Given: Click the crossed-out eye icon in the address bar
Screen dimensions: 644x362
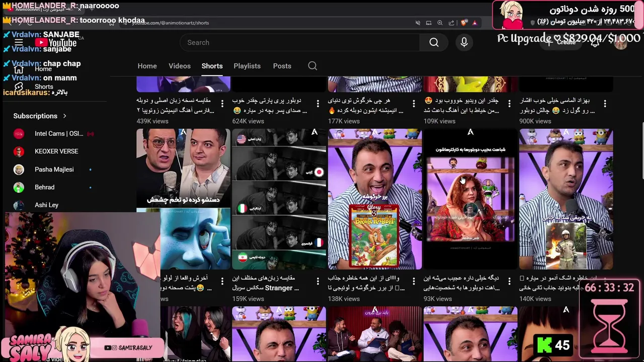Looking at the screenshot, I should tap(418, 23).
